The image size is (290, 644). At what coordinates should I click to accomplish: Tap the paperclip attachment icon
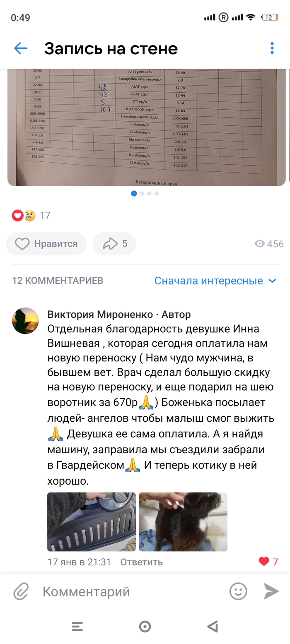click(x=21, y=591)
